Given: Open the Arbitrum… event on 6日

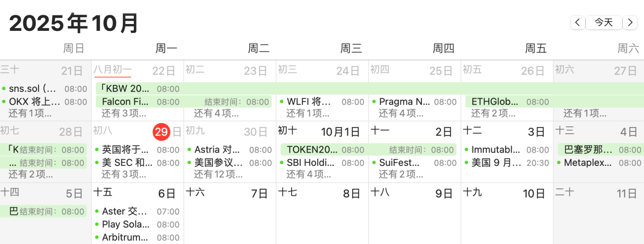Looking at the screenshot, I should 137,237.
